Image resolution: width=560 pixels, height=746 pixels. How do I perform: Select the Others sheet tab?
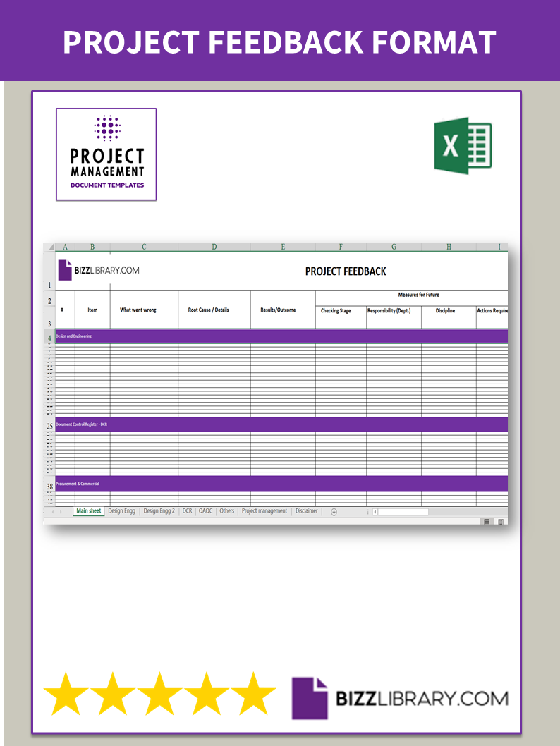coord(227,511)
